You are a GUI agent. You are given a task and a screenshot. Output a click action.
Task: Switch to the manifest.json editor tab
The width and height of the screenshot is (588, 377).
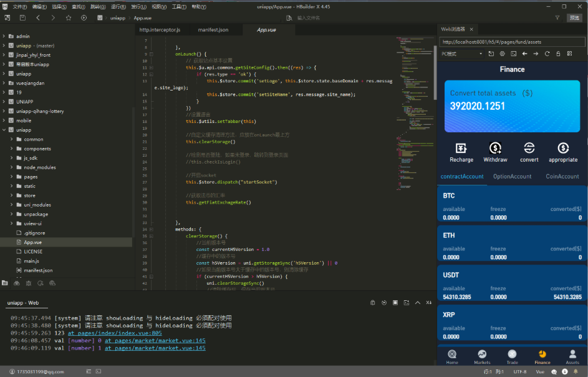213,30
